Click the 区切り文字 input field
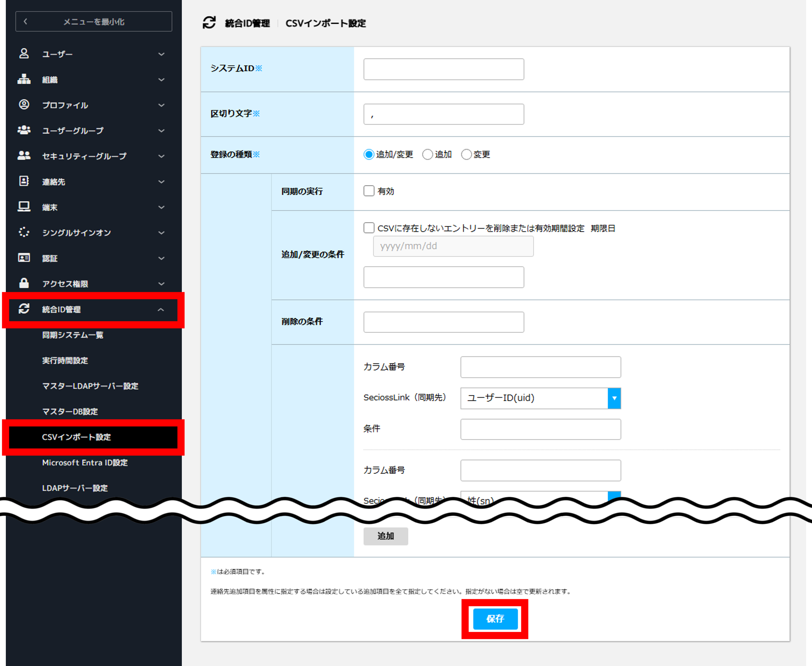The height and width of the screenshot is (666, 812). point(444,114)
